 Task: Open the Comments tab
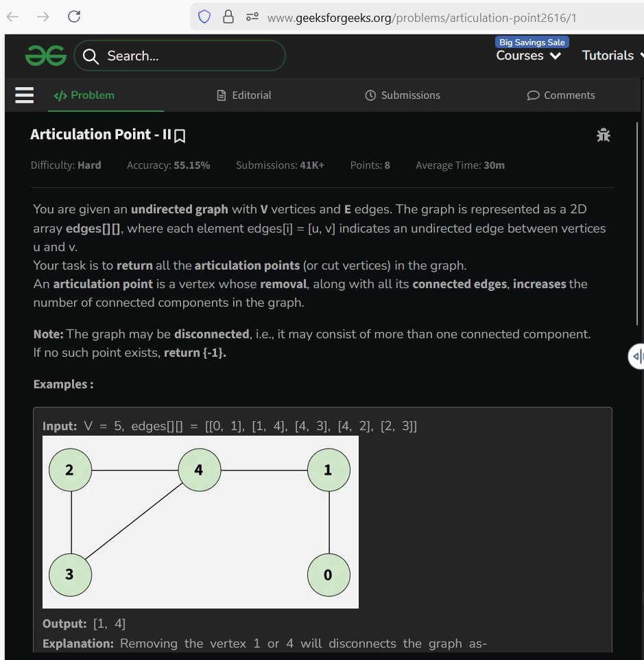[561, 95]
